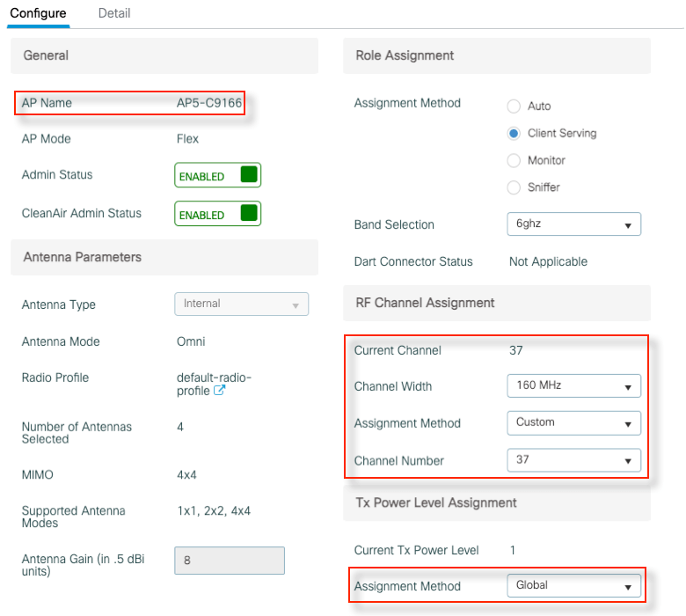Expand the Channel Number 37 dropdown
This screenshot has width=686, height=616.
click(573, 460)
